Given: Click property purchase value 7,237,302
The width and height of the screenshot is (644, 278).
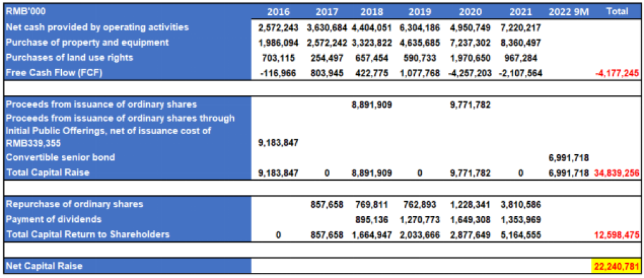Looking at the screenshot, I should (471, 43).
